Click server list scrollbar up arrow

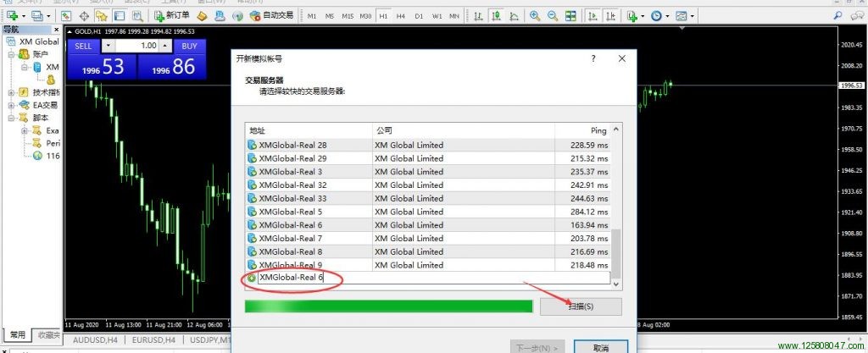click(616, 130)
